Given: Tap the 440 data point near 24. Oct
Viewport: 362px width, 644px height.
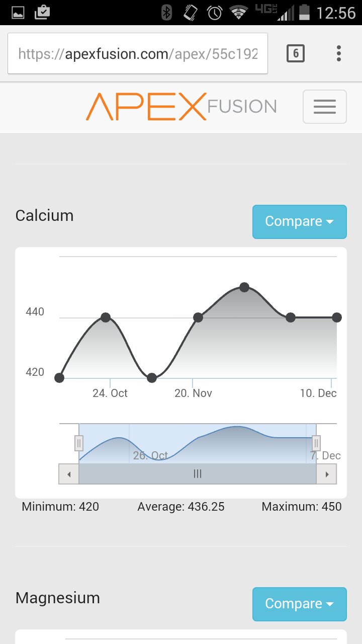Looking at the screenshot, I should [106, 317].
